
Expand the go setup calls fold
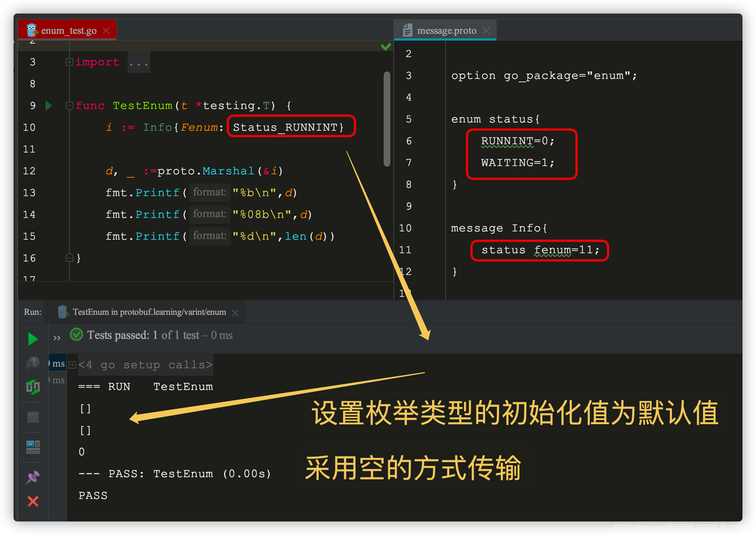[72, 365]
